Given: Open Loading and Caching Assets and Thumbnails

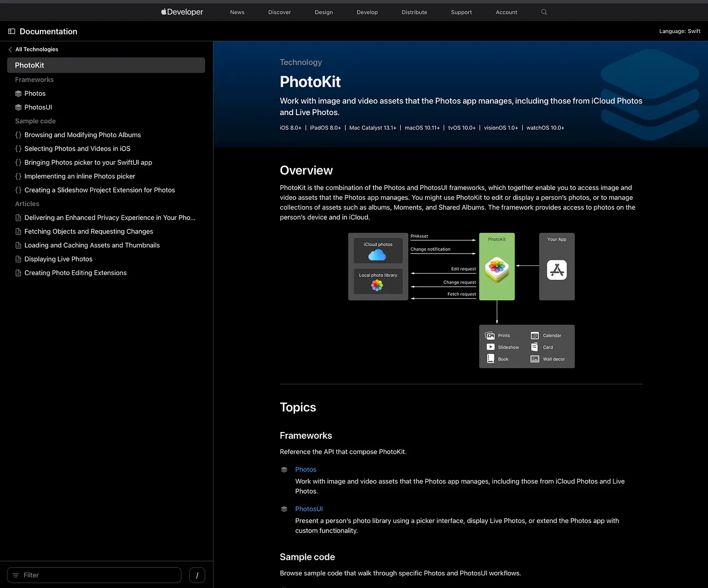Looking at the screenshot, I should pos(92,245).
